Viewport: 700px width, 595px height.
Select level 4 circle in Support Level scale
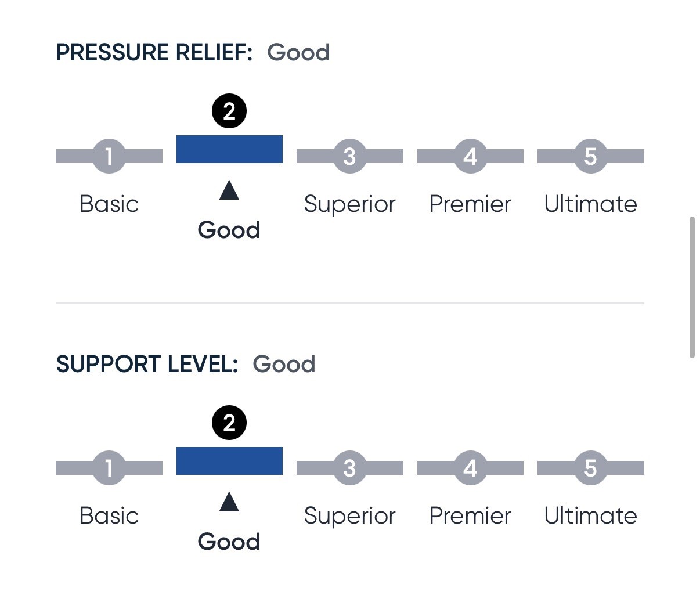point(470,468)
